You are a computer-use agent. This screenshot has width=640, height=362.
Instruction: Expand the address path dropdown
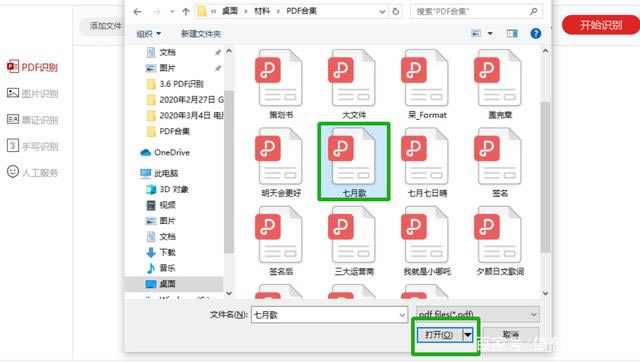382,11
